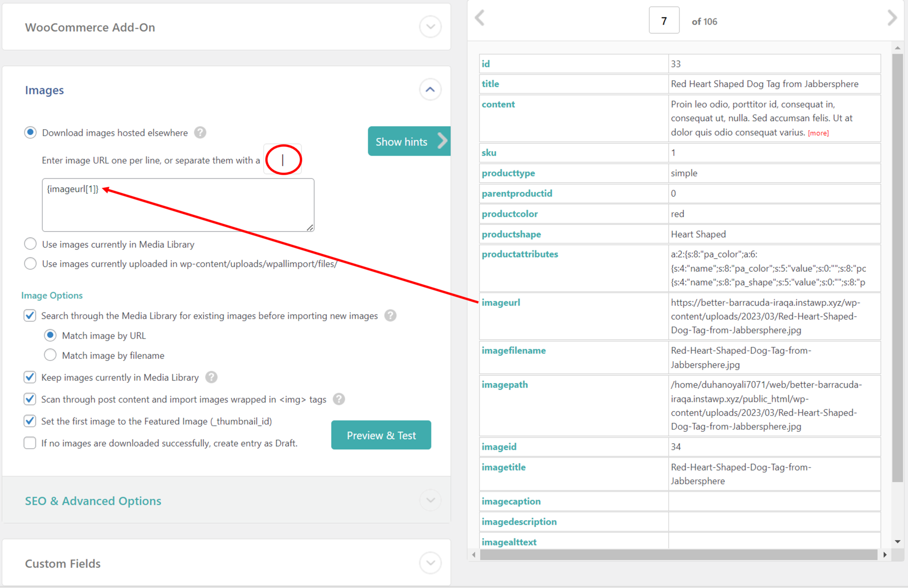This screenshot has width=908, height=588.
Task: Select the Use images currently in Media Library radio
Action: tap(30, 244)
